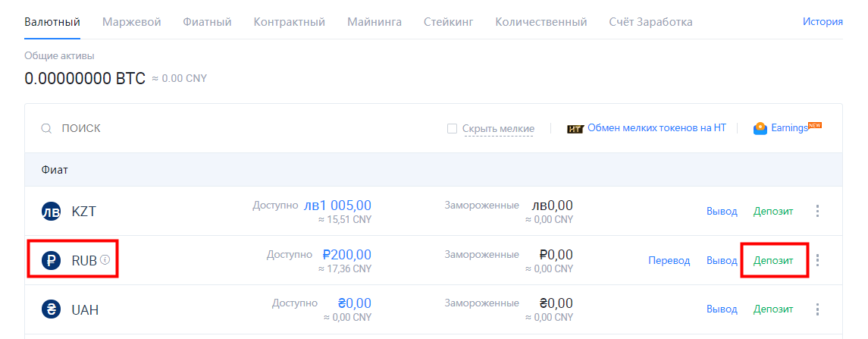Click the search magnifier icon
The image size is (868, 339).
click(47, 128)
